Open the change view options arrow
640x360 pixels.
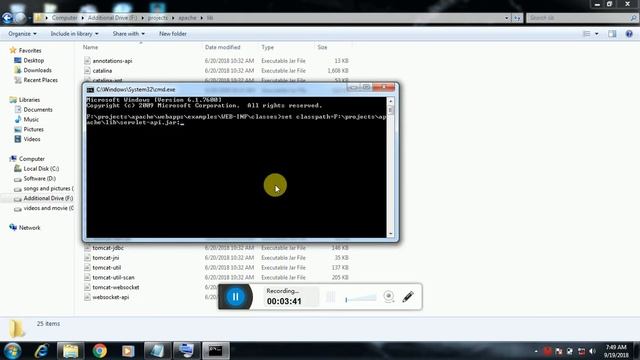point(597,34)
